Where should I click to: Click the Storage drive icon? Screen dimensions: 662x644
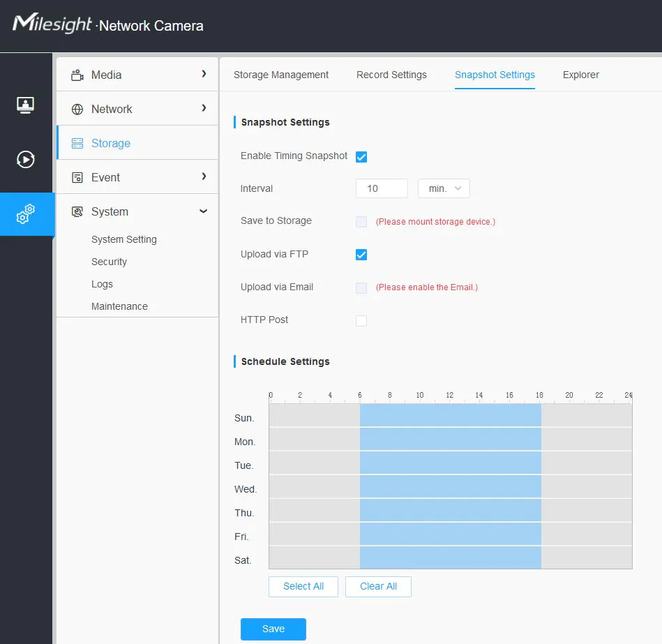77,144
